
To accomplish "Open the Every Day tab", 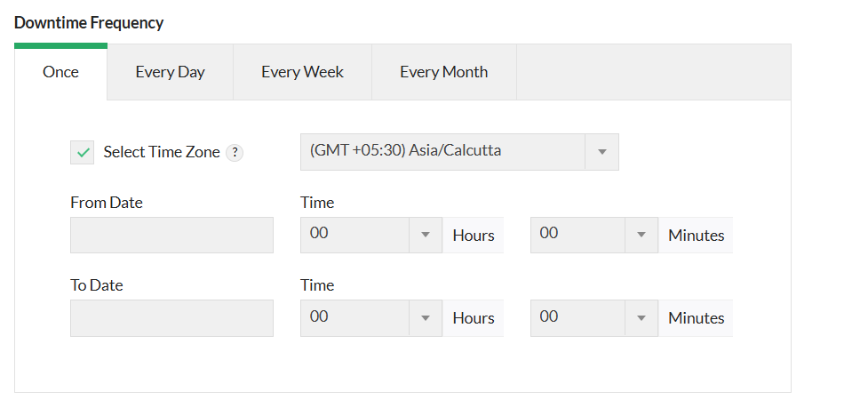I will point(170,72).
